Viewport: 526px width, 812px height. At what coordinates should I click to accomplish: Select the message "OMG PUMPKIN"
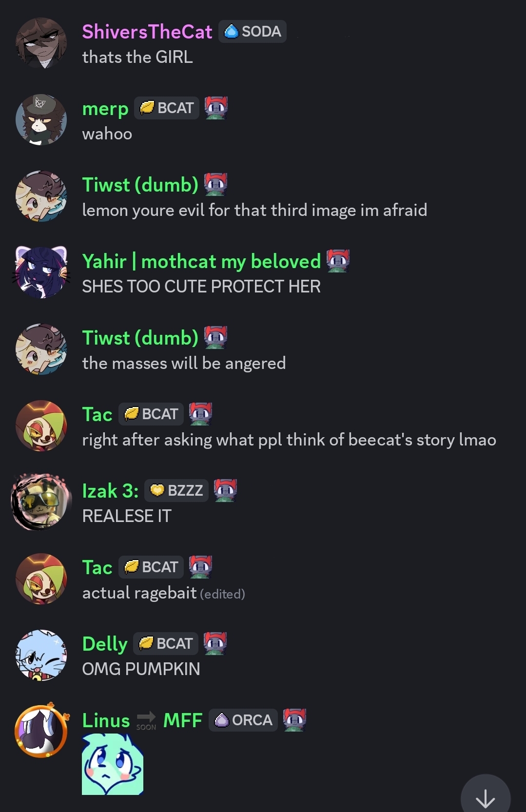(141, 669)
